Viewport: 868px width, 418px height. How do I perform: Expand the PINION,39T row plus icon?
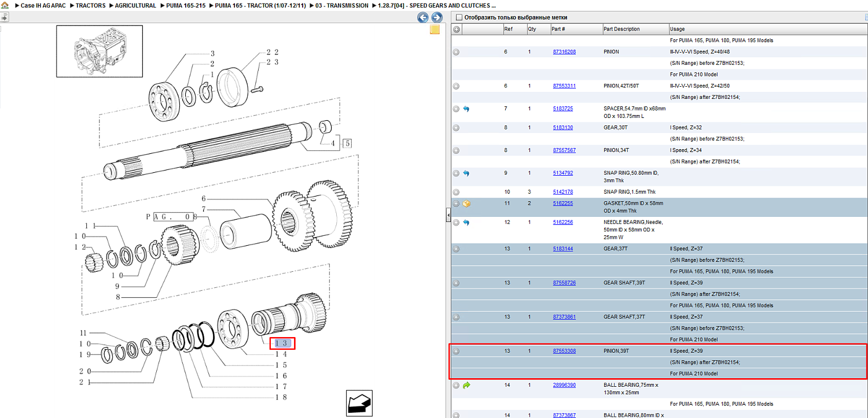[456, 351]
